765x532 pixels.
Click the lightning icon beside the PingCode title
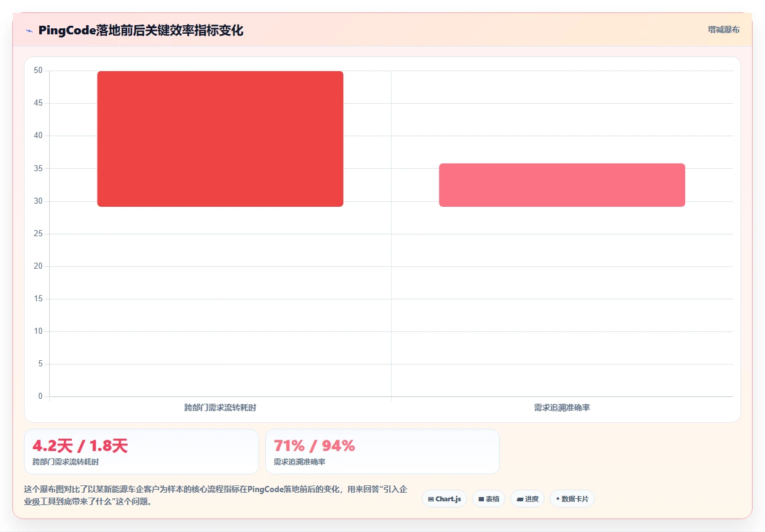click(x=29, y=31)
